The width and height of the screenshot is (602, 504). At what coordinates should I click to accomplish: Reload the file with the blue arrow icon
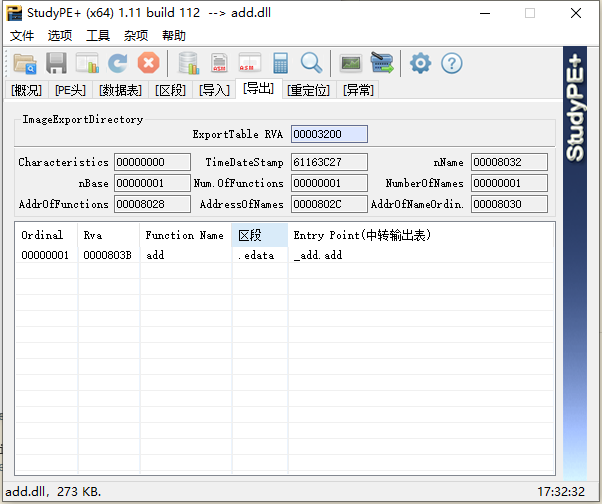(x=117, y=63)
